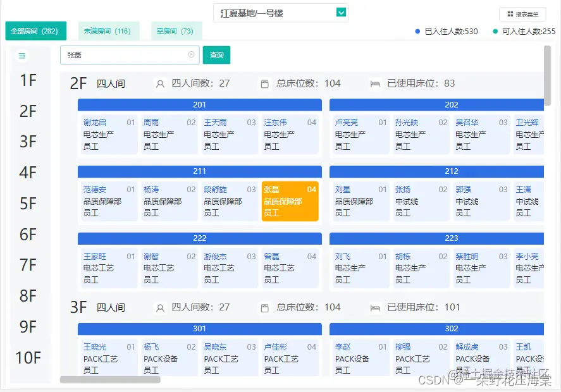This screenshot has height=392, width=561.
Task: Select floor 2F in sidebar
Action: coord(28,111)
